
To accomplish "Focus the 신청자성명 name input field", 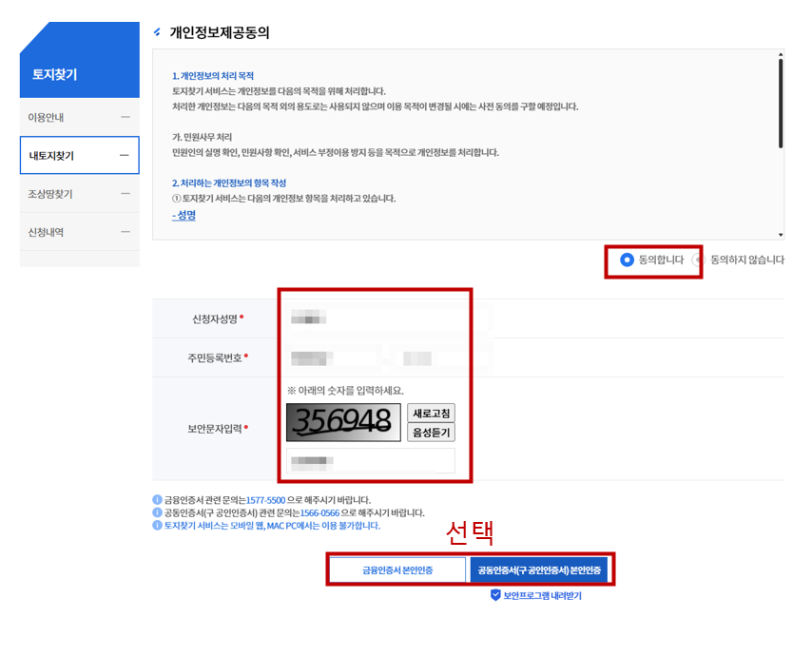I will coord(380,318).
